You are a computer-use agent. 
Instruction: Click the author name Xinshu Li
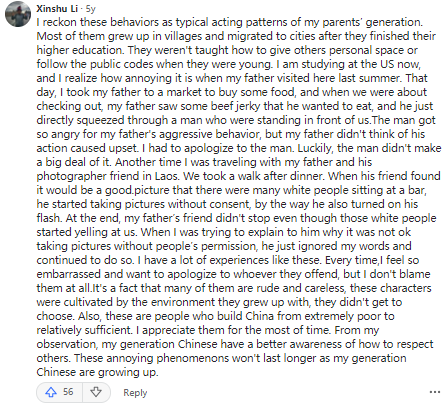click(57, 8)
